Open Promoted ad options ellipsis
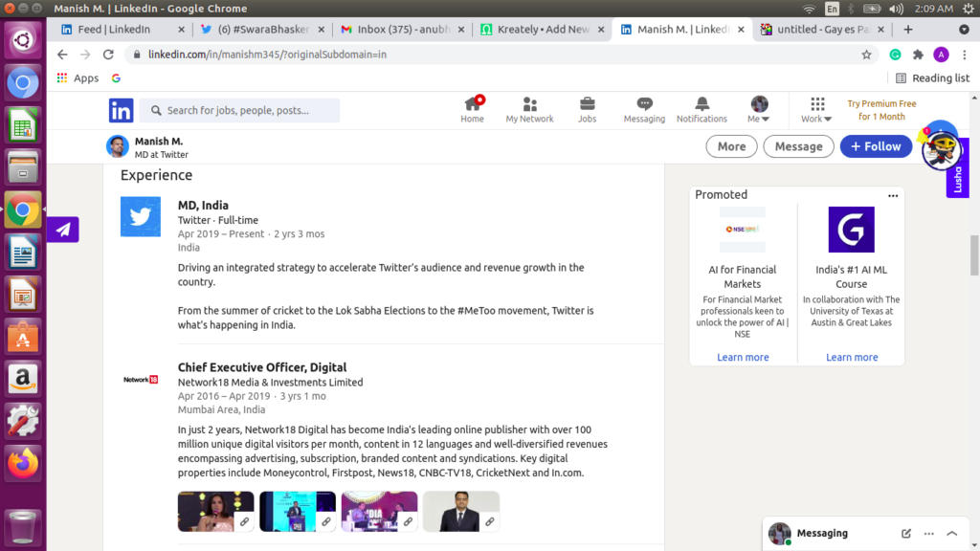 tap(893, 195)
